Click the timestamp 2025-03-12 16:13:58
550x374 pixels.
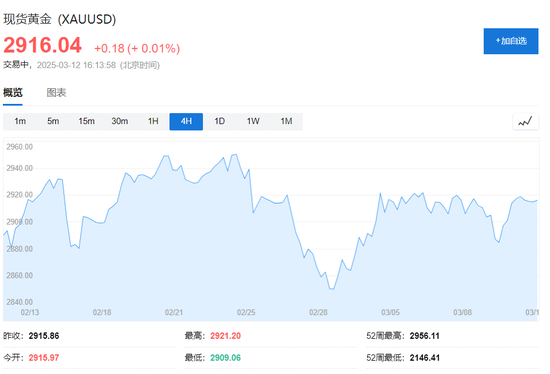click(x=76, y=65)
